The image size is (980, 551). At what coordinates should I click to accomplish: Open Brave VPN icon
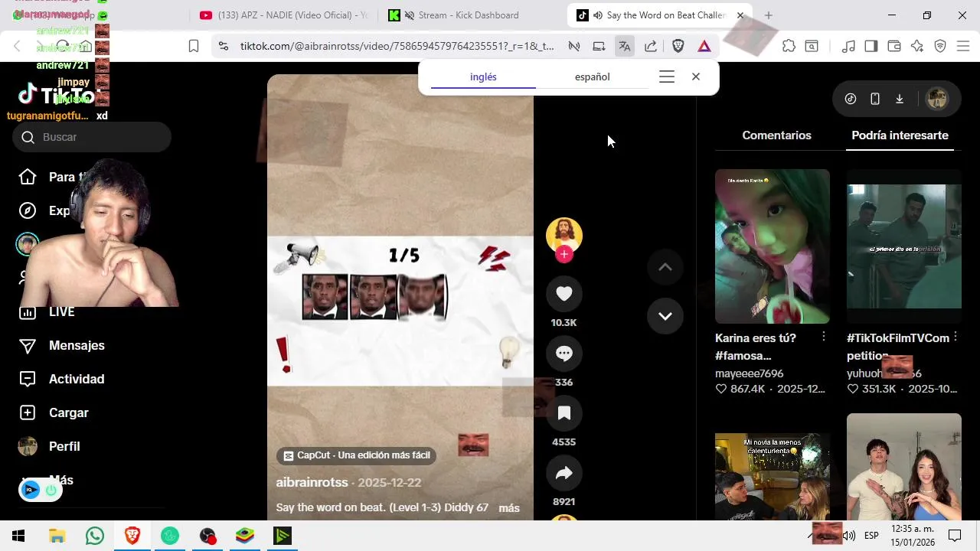coord(940,46)
